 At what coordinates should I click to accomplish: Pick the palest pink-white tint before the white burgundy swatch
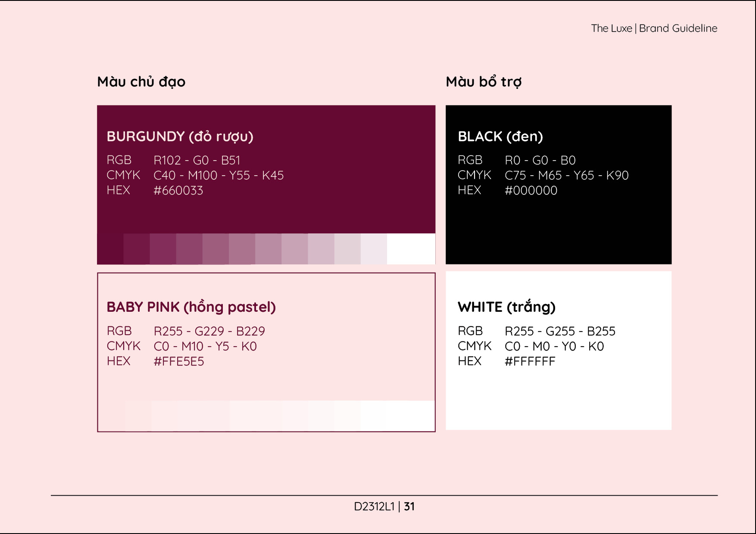(374, 249)
